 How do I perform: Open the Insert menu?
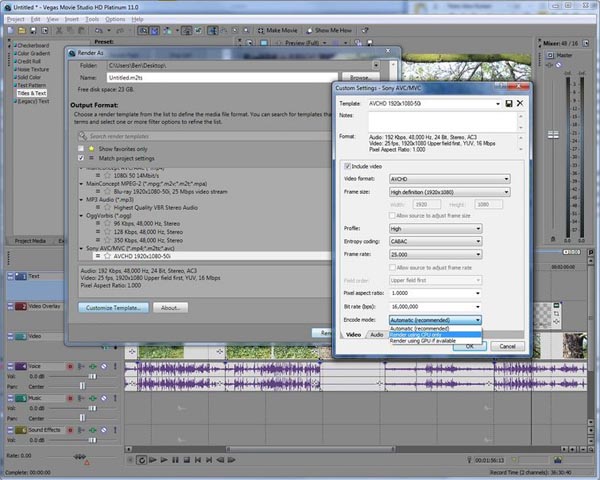(x=72, y=19)
